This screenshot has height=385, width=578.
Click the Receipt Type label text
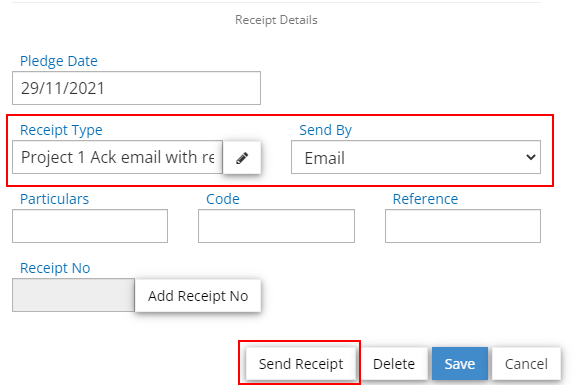61,130
